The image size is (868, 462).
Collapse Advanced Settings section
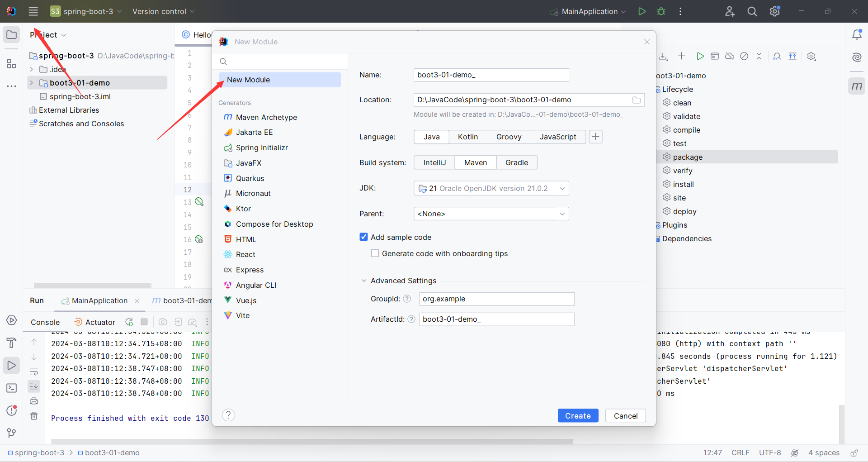point(363,281)
